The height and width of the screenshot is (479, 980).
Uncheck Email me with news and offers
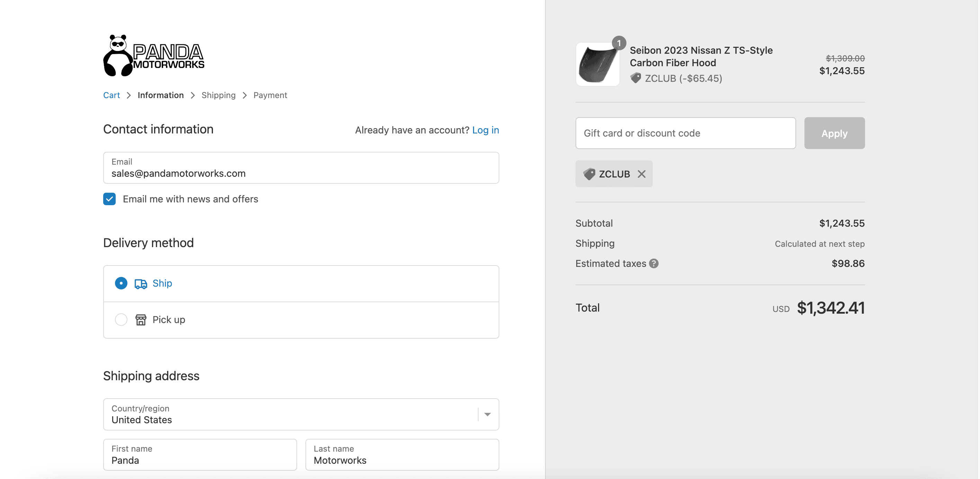coord(109,199)
